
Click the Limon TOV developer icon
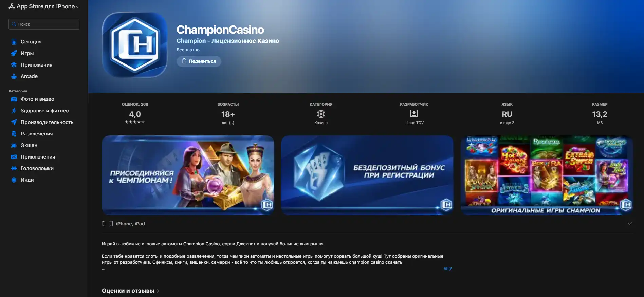point(414,114)
